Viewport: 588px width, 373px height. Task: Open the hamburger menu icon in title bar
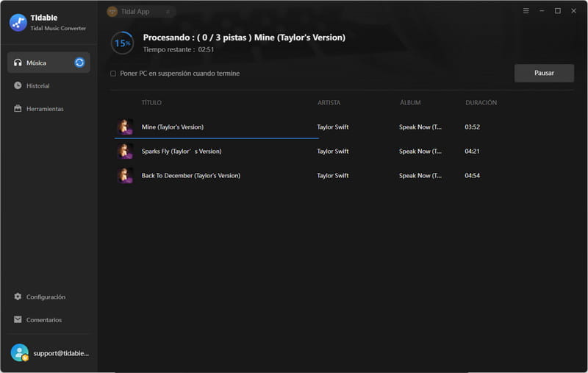click(x=526, y=11)
